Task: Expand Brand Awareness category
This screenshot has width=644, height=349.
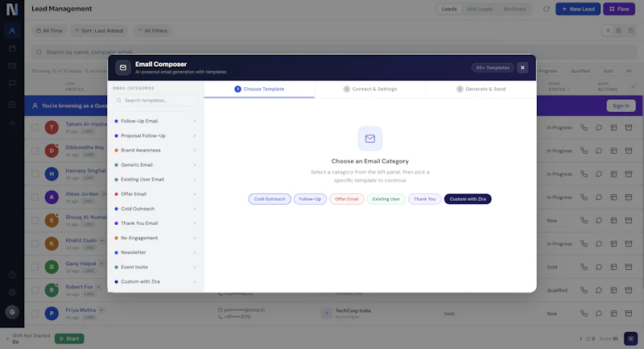Action: click(155, 150)
